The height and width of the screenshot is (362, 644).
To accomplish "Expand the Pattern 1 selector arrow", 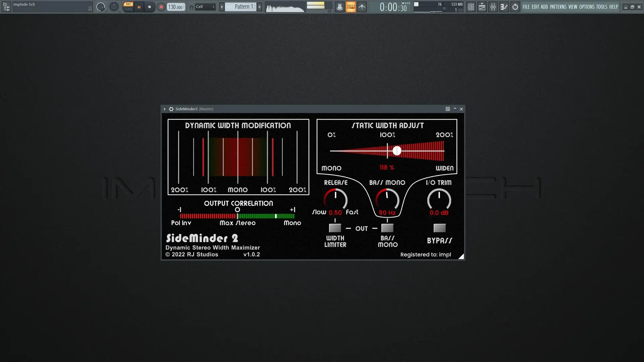I will coord(222,7).
